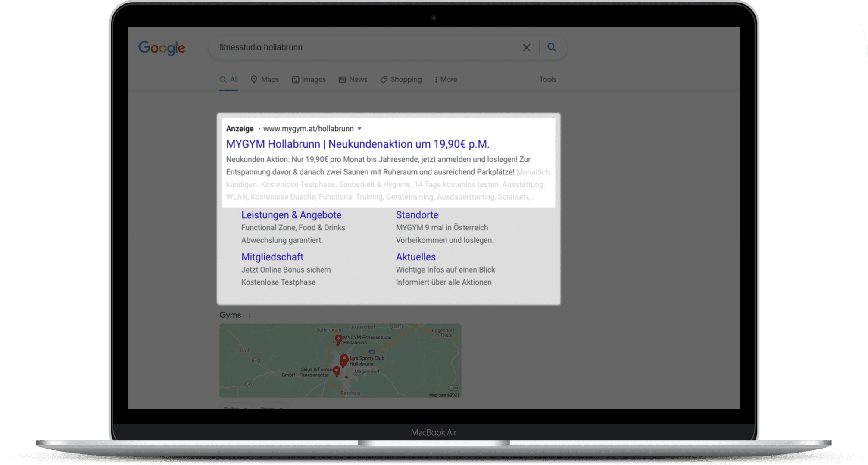This screenshot has width=868, height=465.
Task: Click the magnifying glass search icon
Action: tap(552, 47)
